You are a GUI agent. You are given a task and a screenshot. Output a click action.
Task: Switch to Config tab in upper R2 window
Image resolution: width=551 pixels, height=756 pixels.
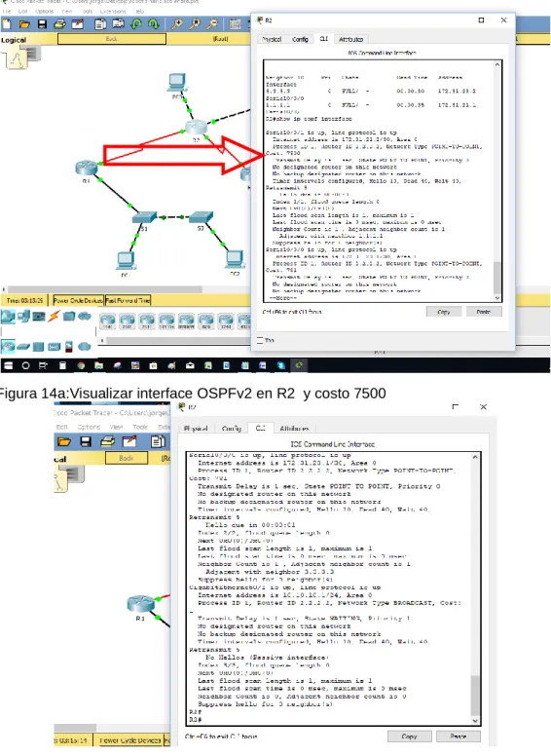tap(300, 39)
